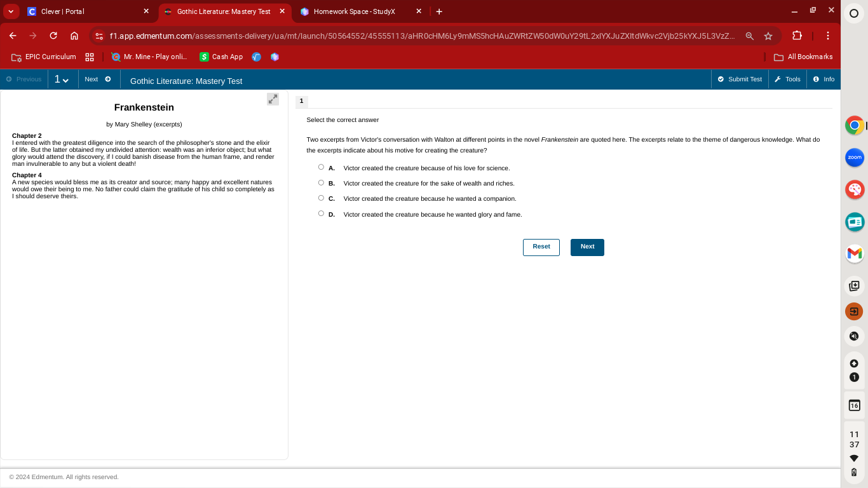Image resolution: width=868 pixels, height=488 pixels.
Task: Bookmark this page with the star
Action: pos(768,36)
